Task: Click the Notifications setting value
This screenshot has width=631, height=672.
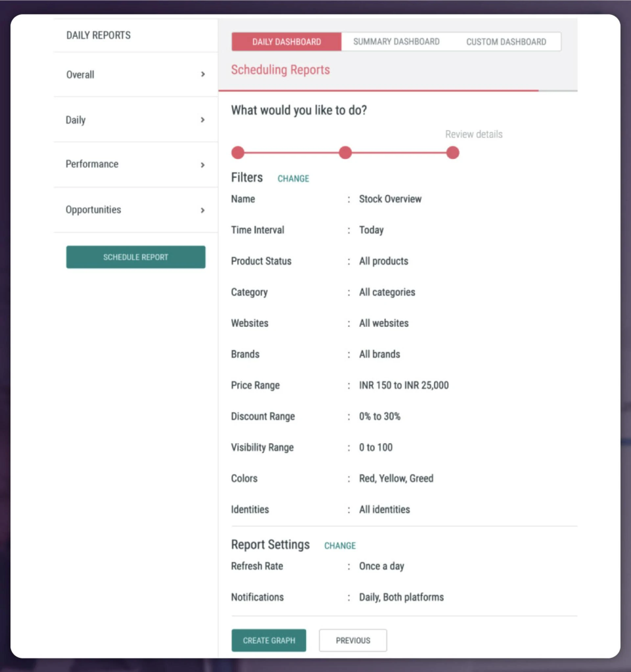Action: [x=401, y=597]
